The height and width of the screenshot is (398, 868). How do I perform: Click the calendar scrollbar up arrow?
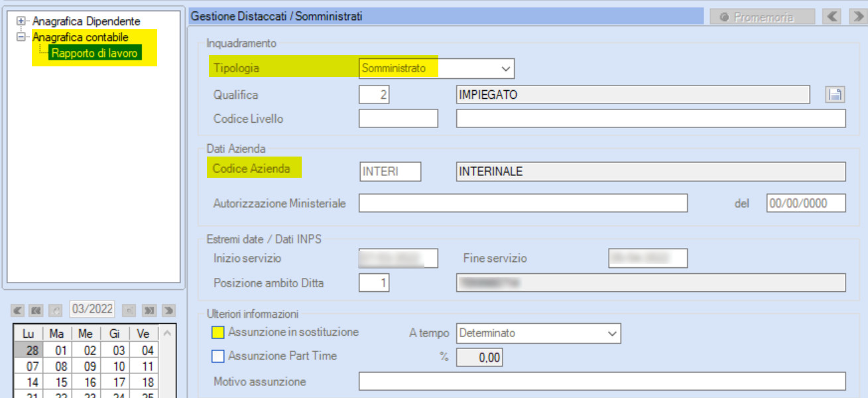(x=167, y=333)
